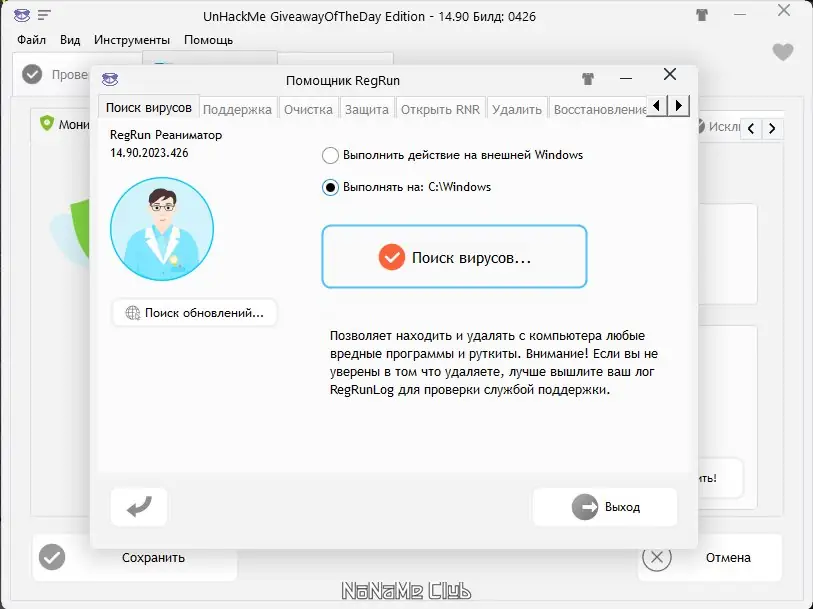Open the "Открыть RNR" tab
This screenshot has width=813, height=609.
440,109
